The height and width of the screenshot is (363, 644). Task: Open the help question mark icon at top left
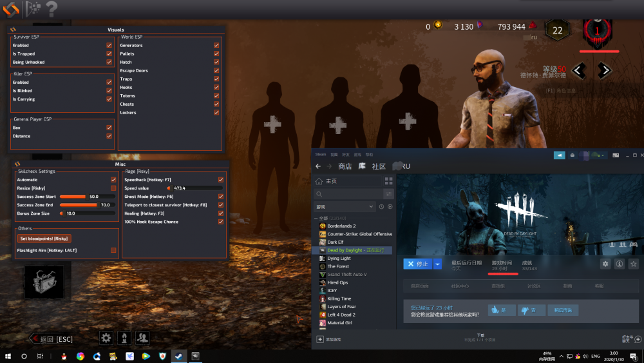coord(52,8)
